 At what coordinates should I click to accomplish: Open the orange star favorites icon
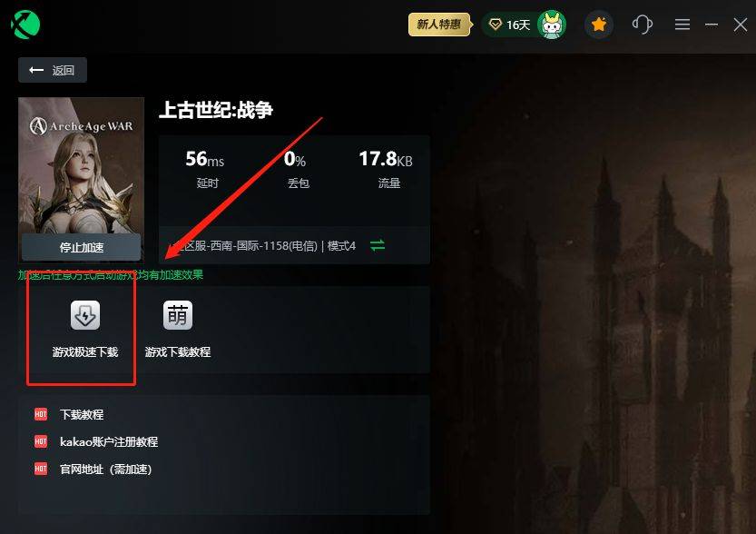tap(599, 25)
